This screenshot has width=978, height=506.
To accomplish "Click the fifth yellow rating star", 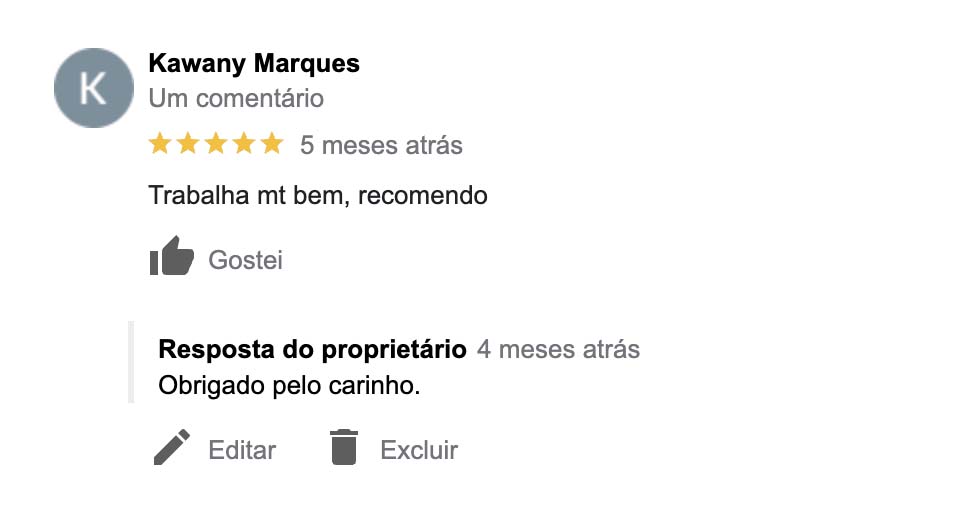I will coord(272,144).
